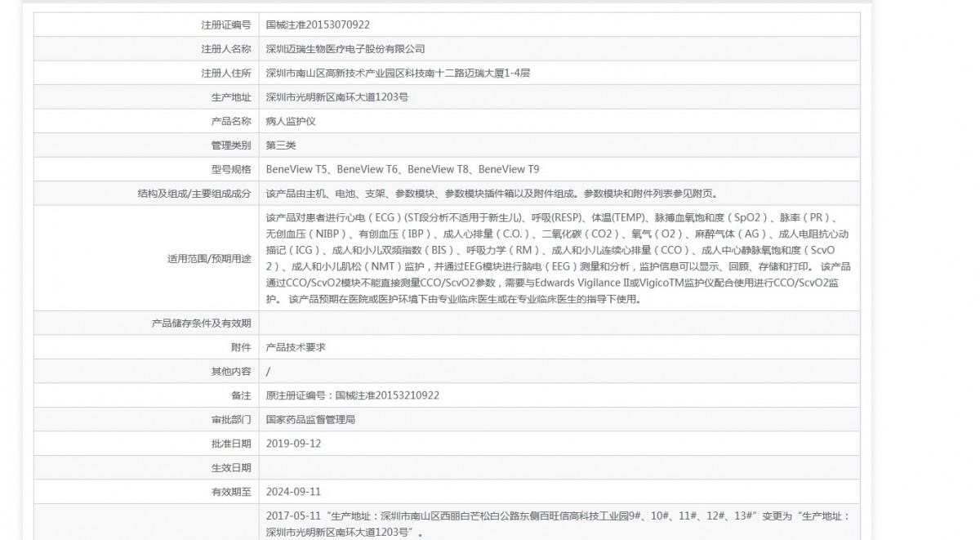This screenshot has width=980, height=540.
Task: Select expiry date 2024-09-11
Action: [x=294, y=492]
